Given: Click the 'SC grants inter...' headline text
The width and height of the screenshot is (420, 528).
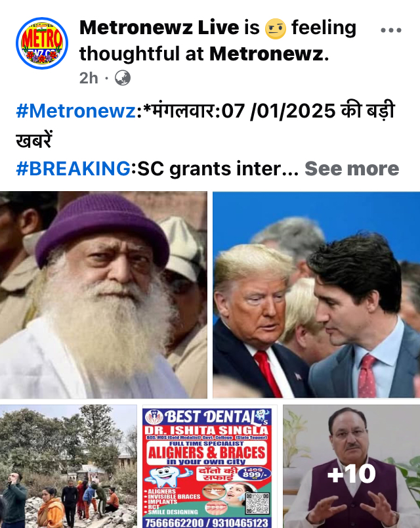Looking at the screenshot, I should point(218,168).
